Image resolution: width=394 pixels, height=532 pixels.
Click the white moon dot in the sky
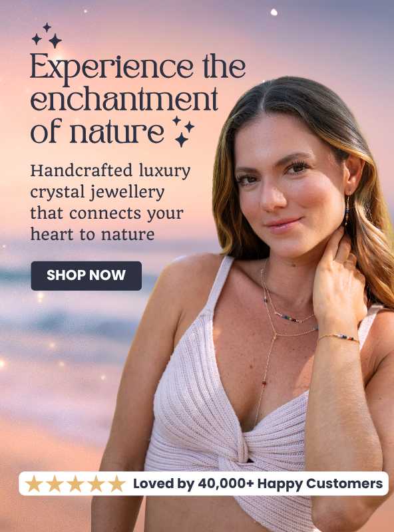274,12
